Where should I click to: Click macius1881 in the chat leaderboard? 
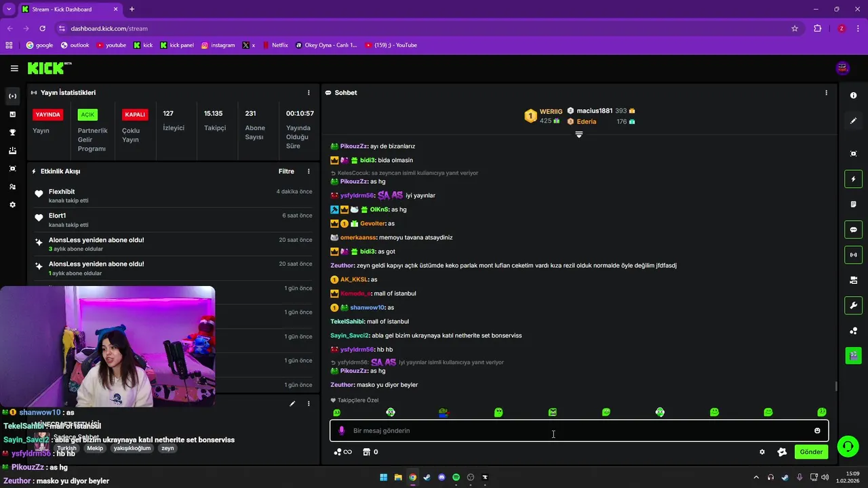click(x=594, y=110)
